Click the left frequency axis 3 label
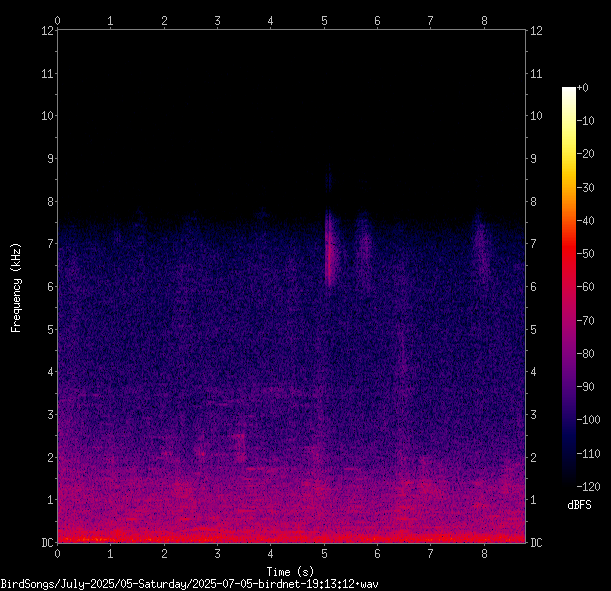Viewport: 611px width, 591px height. point(51,415)
